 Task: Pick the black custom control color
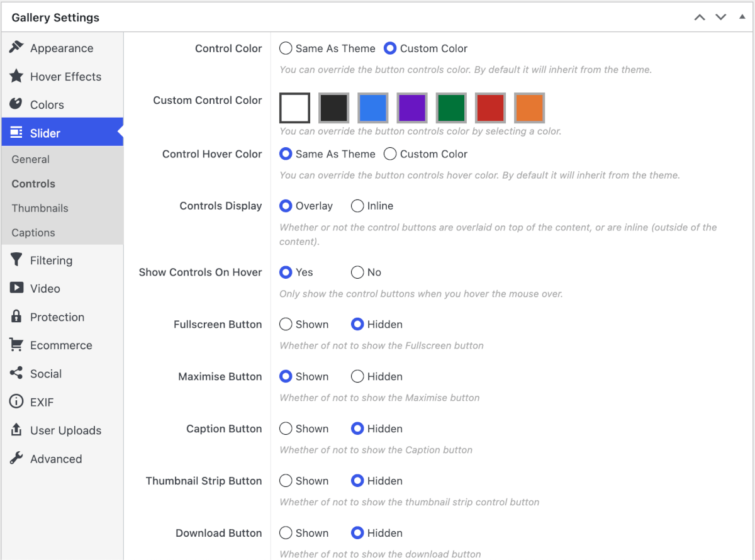point(333,108)
